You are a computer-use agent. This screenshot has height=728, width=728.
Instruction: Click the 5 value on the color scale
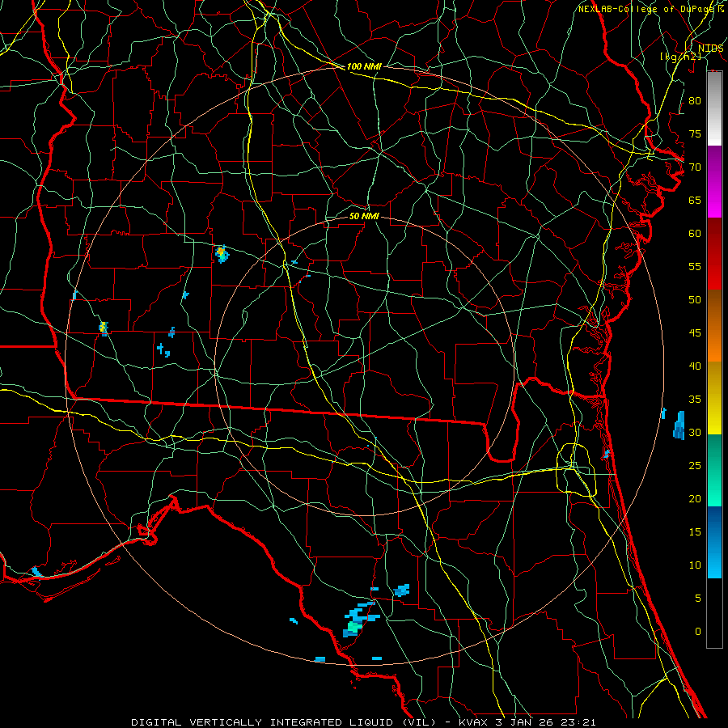pyautogui.click(x=697, y=599)
